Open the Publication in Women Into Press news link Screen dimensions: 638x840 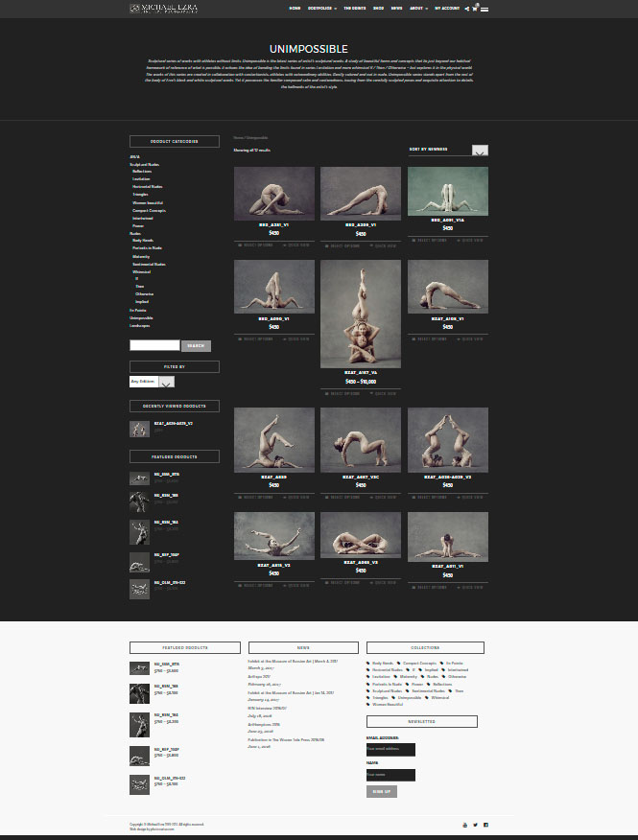coord(286,740)
